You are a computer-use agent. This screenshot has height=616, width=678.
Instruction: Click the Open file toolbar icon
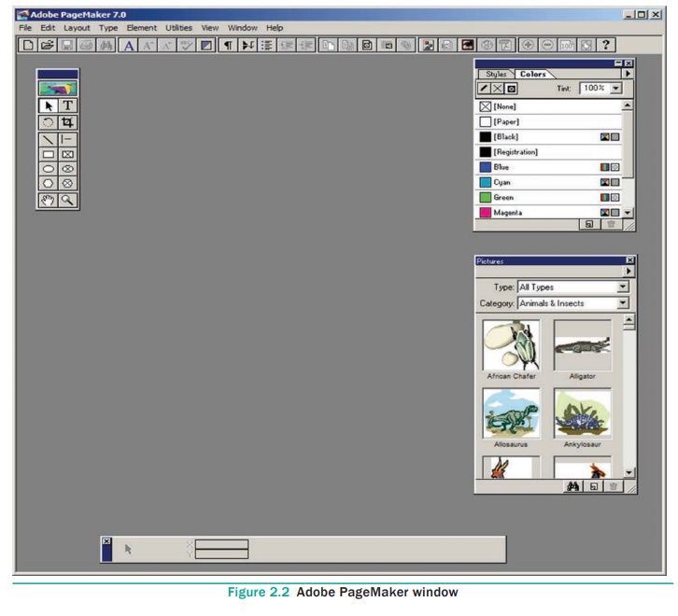[48, 45]
